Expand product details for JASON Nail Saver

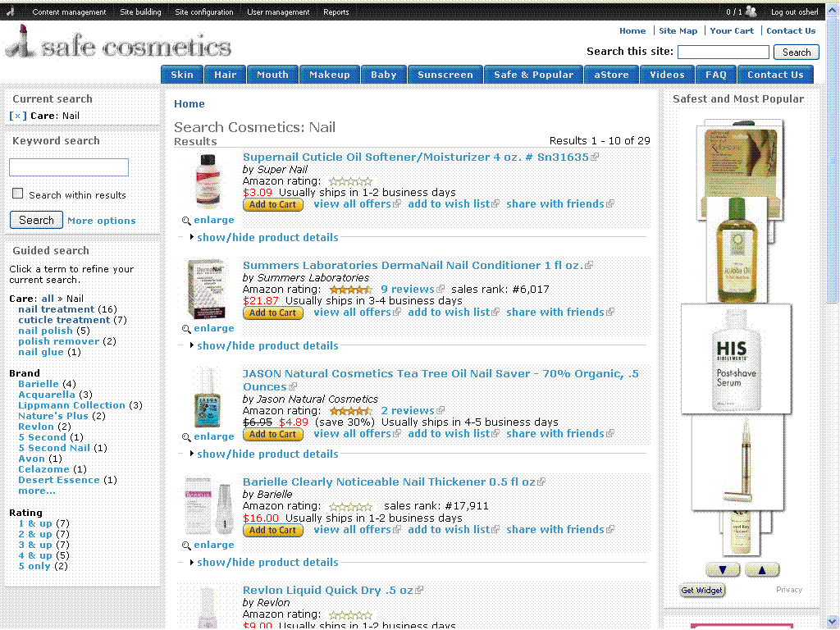(267, 454)
